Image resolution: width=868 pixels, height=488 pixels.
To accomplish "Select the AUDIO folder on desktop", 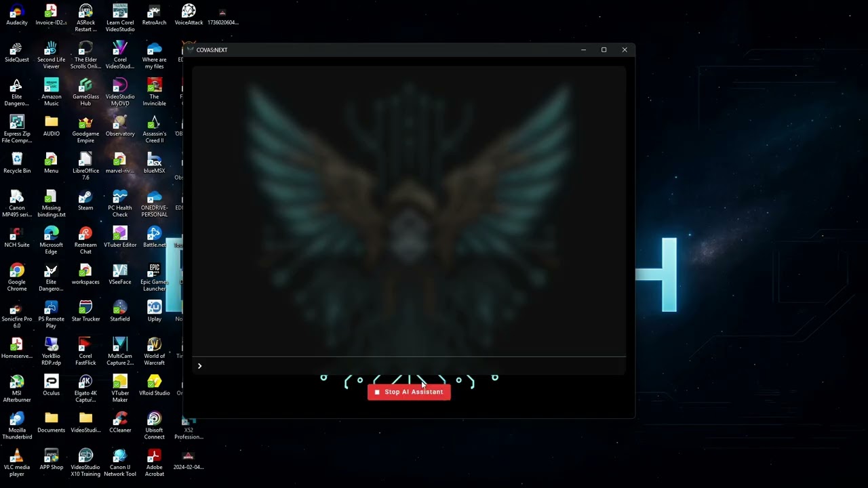I will [x=51, y=126].
